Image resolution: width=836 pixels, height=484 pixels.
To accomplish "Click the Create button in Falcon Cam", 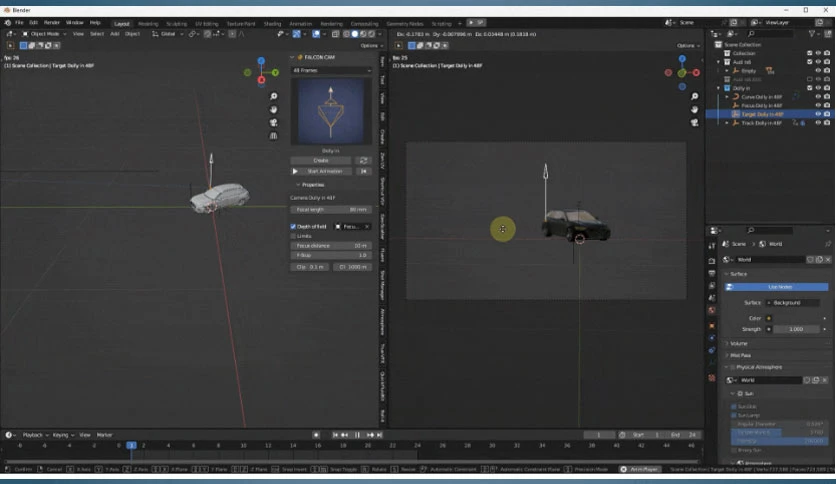I will [x=320, y=160].
